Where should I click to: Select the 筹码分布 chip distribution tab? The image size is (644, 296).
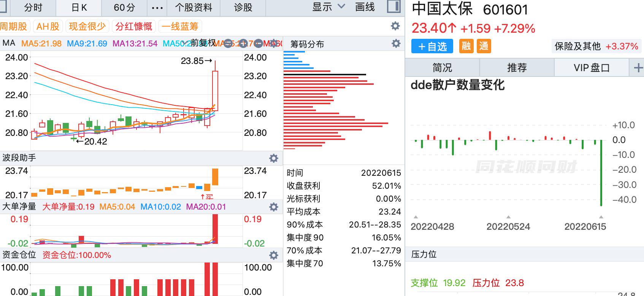coord(307,44)
